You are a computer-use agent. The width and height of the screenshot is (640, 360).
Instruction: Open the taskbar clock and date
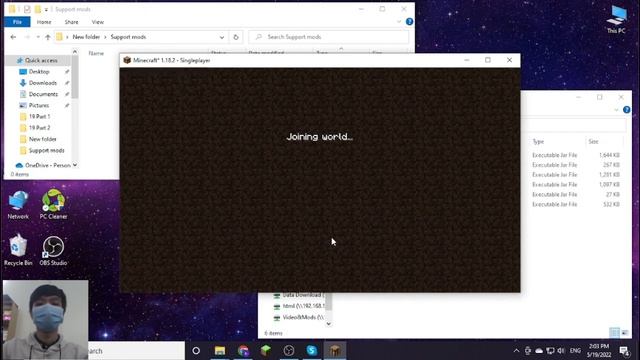(x=599, y=351)
